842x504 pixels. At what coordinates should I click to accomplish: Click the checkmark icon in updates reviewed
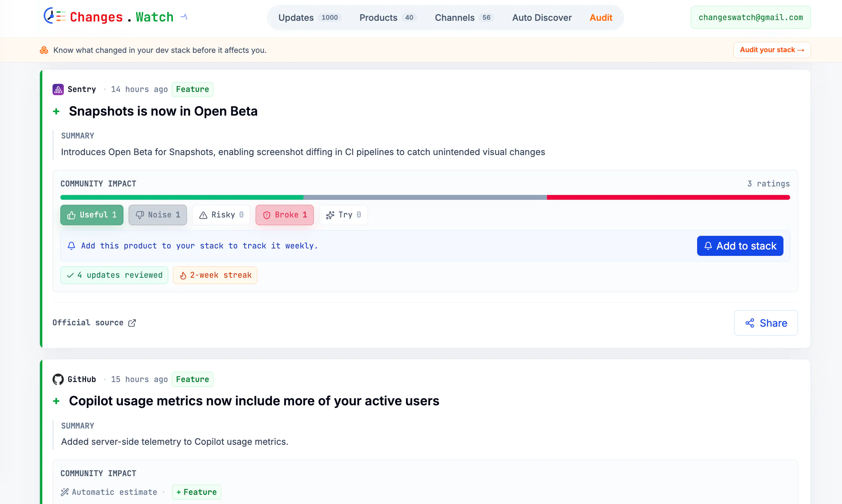point(70,275)
